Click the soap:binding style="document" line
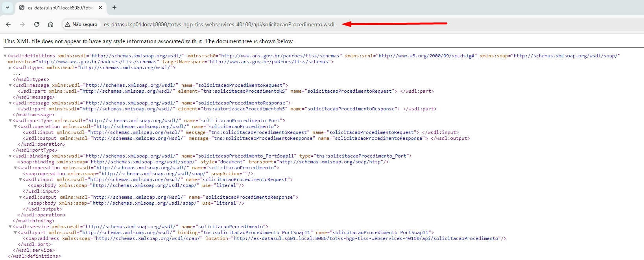The image size is (644, 260). tap(203, 162)
